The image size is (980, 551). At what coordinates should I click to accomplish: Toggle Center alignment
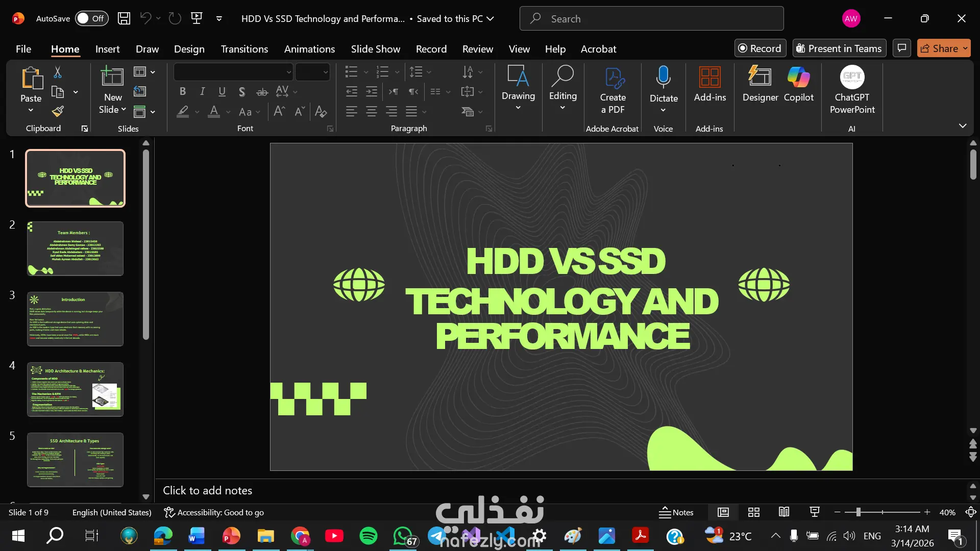(372, 111)
